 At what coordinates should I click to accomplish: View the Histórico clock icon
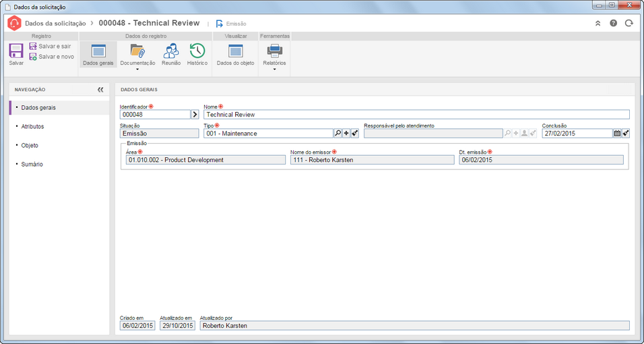[x=197, y=51]
